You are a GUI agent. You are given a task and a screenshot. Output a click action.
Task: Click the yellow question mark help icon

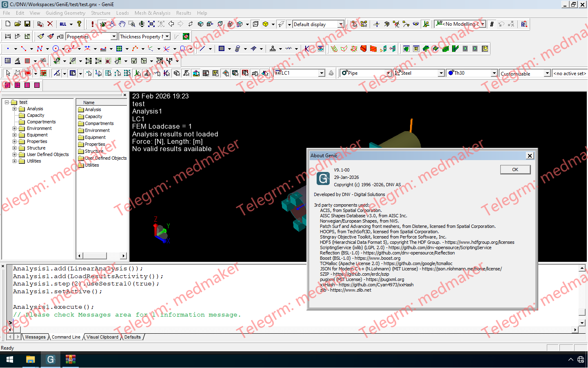(x=79, y=24)
